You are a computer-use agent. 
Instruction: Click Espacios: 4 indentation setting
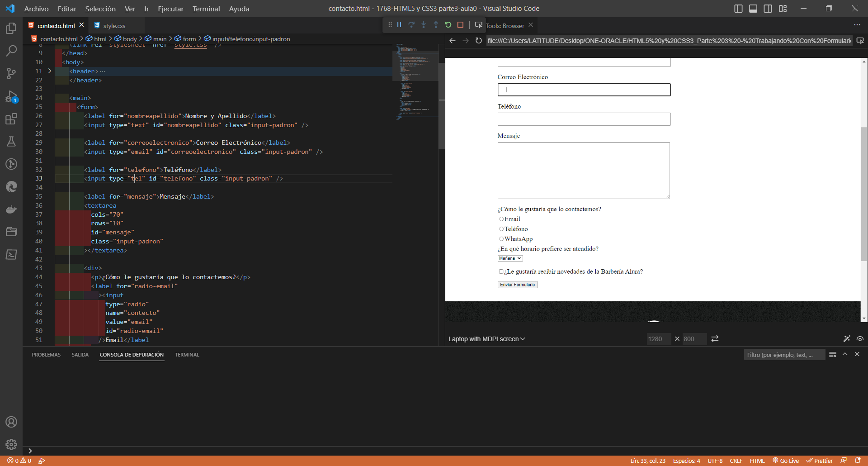(x=686, y=461)
